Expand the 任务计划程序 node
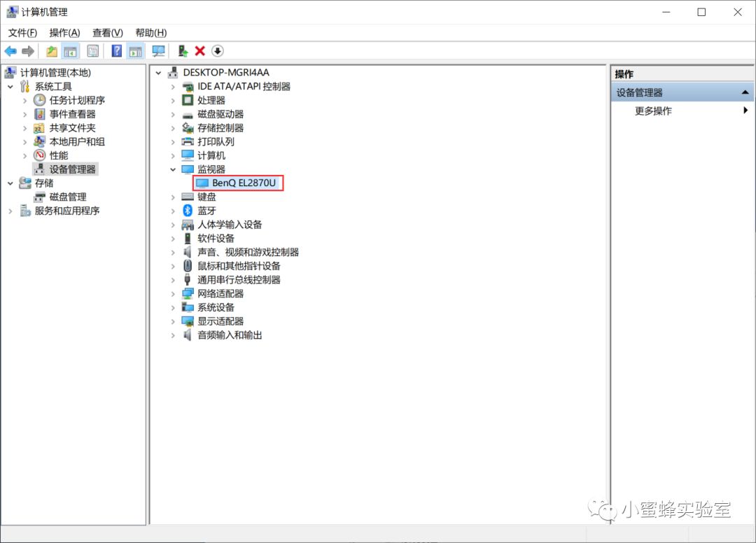 point(25,101)
